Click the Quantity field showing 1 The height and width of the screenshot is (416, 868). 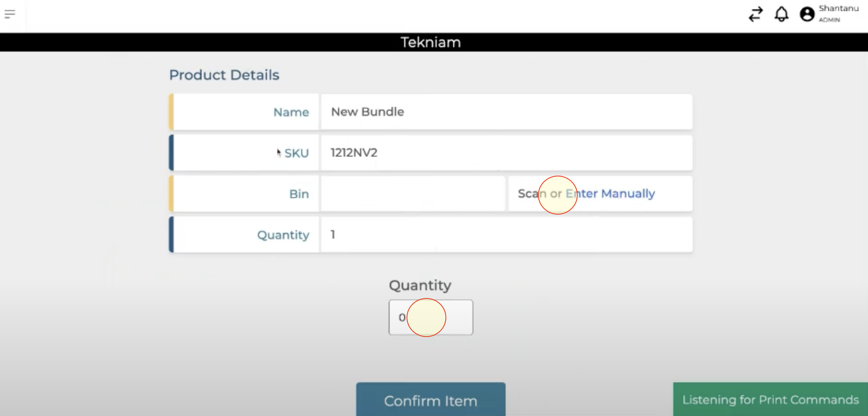click(506, 235)
